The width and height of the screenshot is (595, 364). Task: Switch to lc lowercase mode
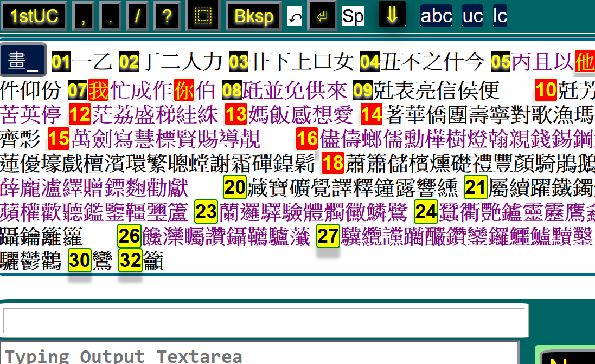500,16
